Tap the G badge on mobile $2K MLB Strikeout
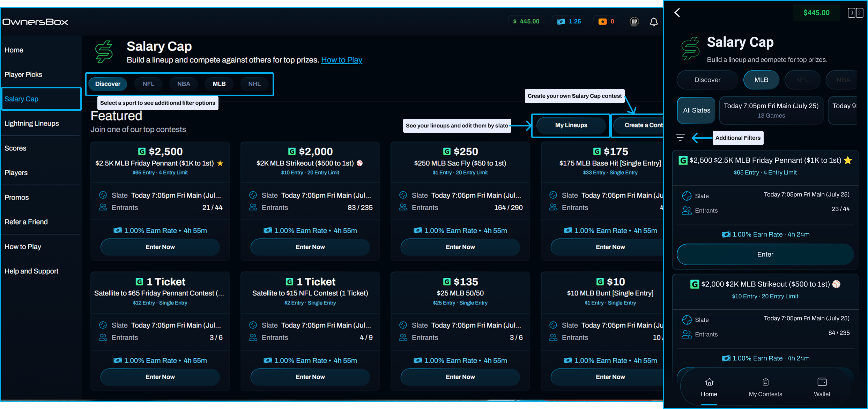Viewport: 868px width, 409px height. [x=695, y=284]
